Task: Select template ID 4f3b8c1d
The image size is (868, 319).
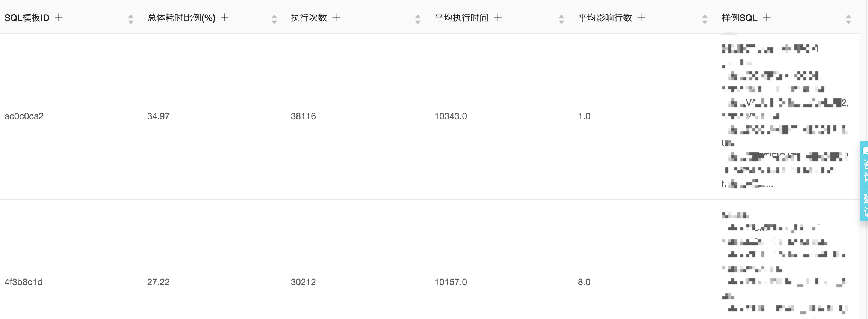Action: (x=24, y=282)
